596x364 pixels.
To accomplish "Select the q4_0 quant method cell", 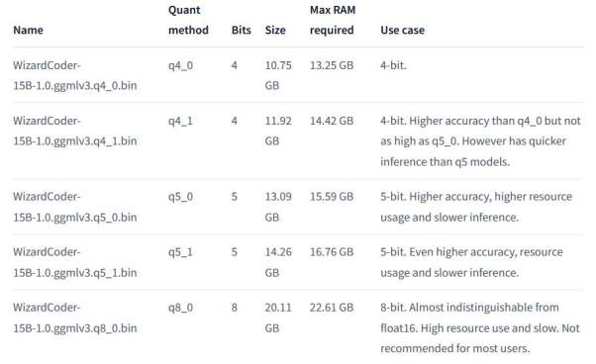I will [x=180, y=65].
